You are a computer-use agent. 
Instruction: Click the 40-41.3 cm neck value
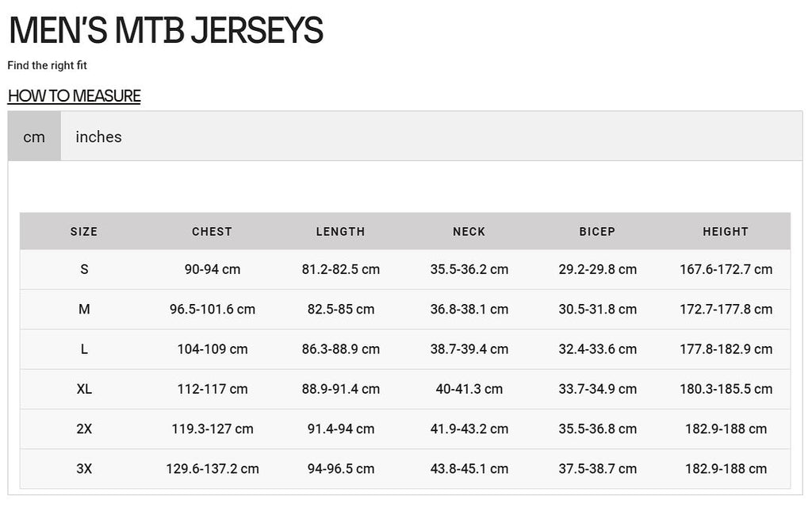(469, 389)
